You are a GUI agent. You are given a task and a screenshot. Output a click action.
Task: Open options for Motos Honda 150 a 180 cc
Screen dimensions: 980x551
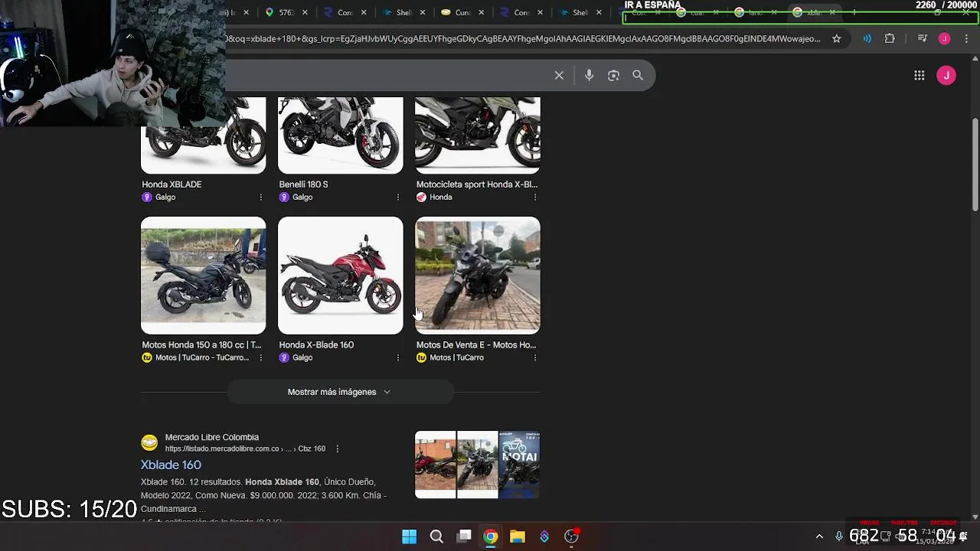click(260, 358)
